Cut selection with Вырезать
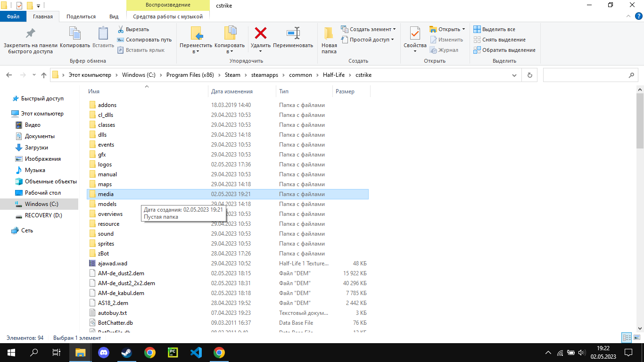 pos(133,29)
